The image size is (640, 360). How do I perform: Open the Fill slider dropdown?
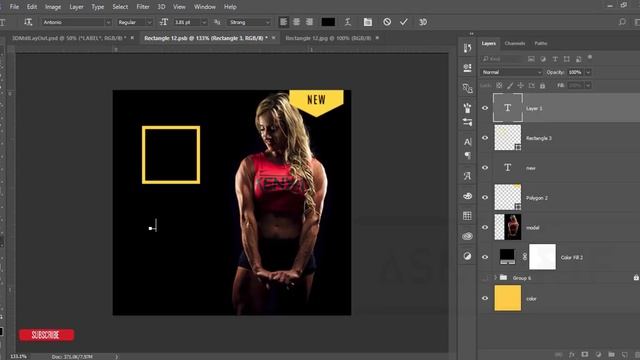click(x=588, y=85)
